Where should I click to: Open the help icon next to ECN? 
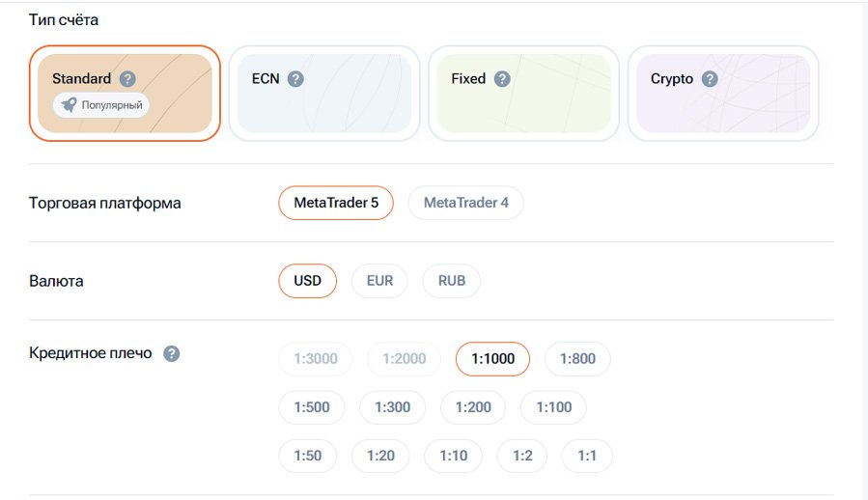point(295,78)
